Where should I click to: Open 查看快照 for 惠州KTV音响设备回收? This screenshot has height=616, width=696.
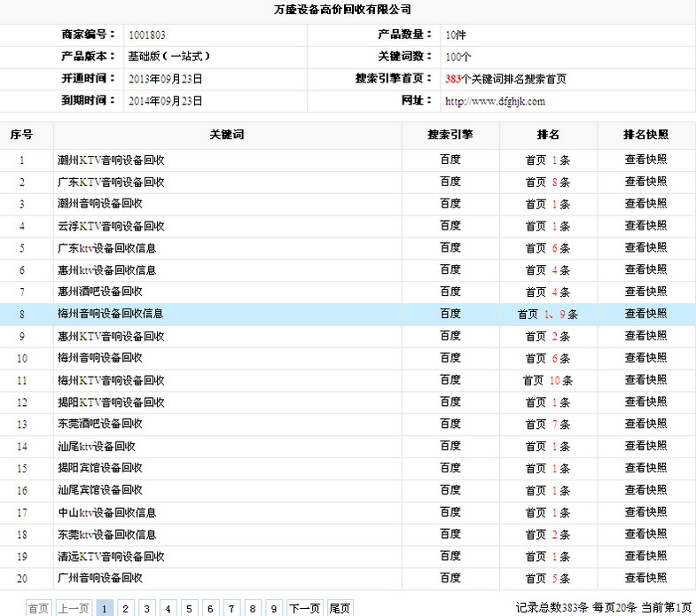click(645, 336)
